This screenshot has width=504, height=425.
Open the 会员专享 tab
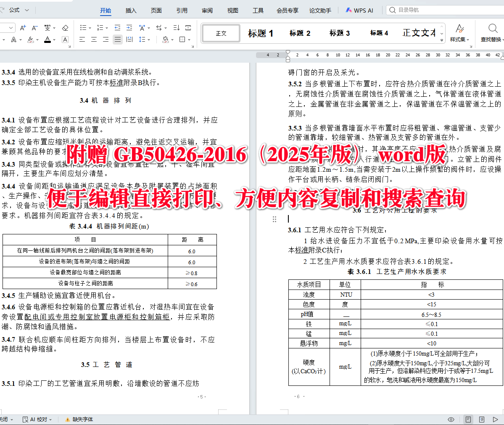[x=288, y=10]
